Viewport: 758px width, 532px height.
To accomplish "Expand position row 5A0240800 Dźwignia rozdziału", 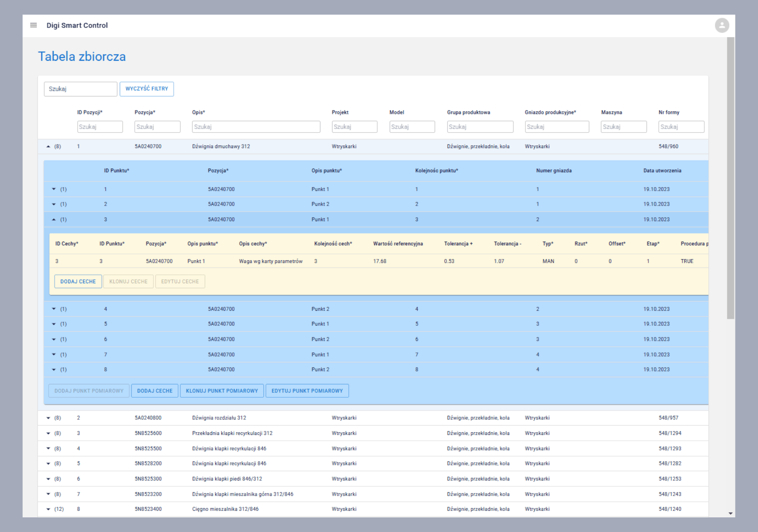I will point(48,418).
